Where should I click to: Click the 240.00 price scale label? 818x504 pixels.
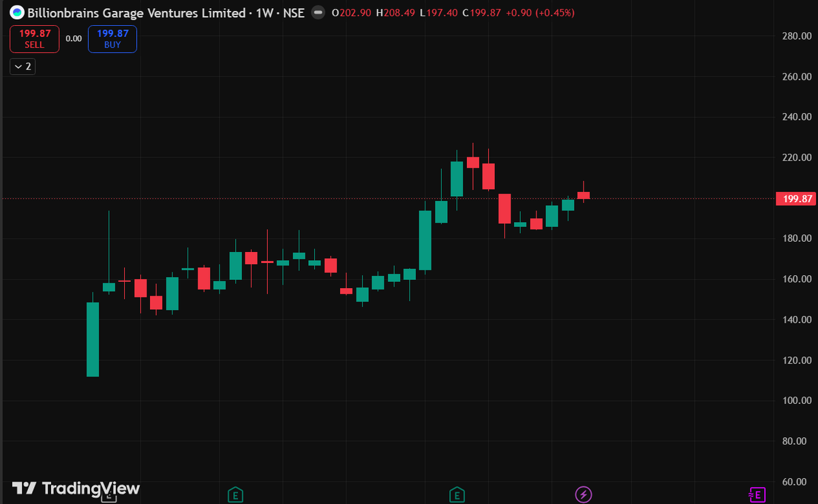(797, 117)
